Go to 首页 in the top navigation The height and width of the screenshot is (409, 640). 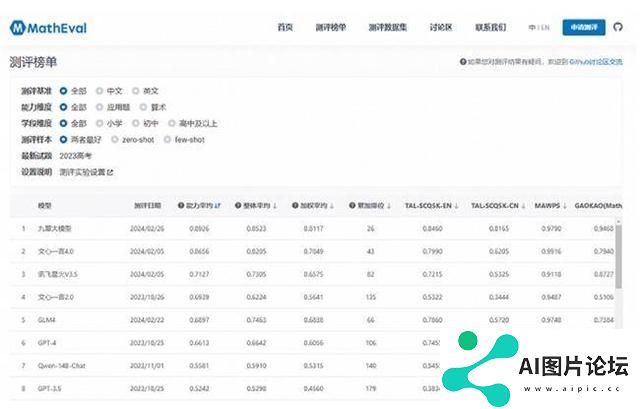(285, 27)
